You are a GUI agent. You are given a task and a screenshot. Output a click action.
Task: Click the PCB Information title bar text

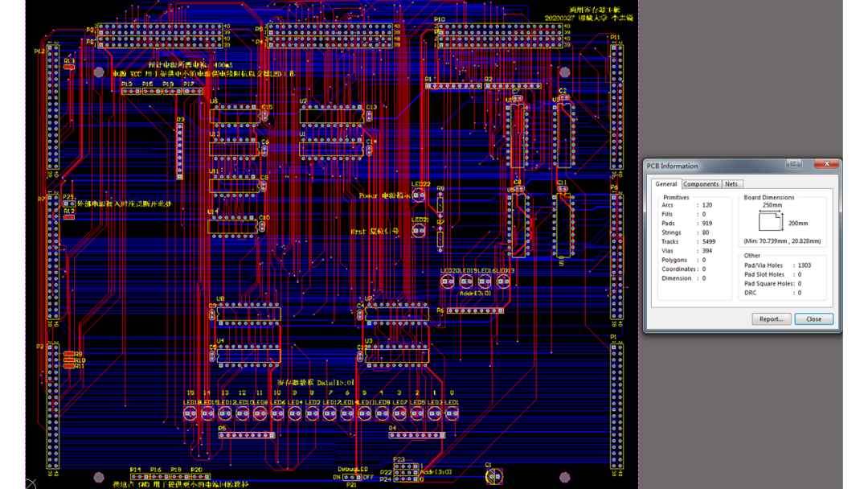coord(672,166)
